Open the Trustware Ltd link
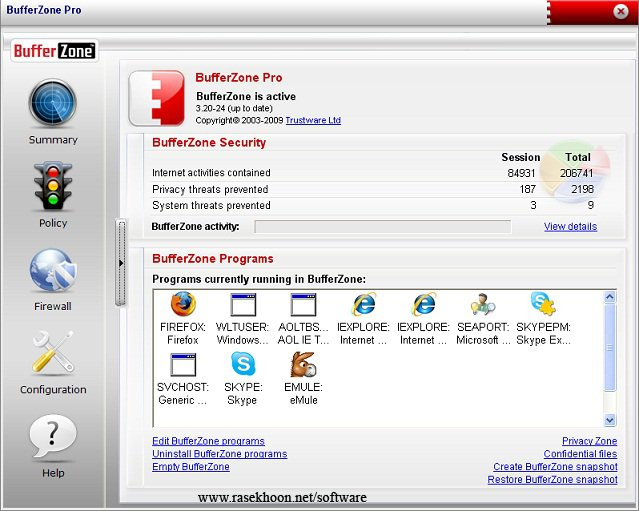The image size is (639, 511). click(313, 120)
